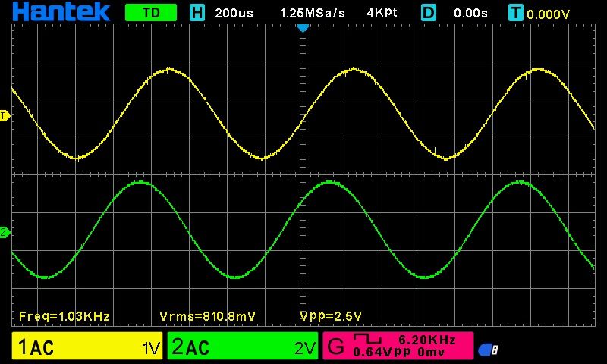Click the 2V scale on channel 2
This screenshot has width=607, height=364.
tap(305, 349)
